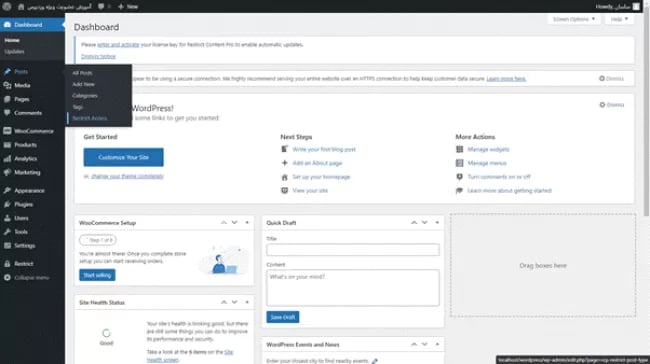Open Manage widgets link

pyautogui.click(x=488, y=149)
